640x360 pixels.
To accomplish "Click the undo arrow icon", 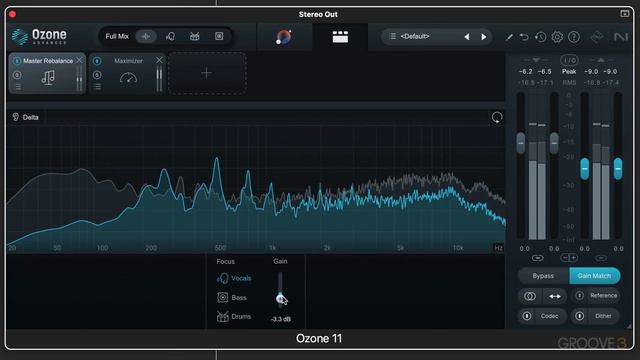I will (524, 37).
